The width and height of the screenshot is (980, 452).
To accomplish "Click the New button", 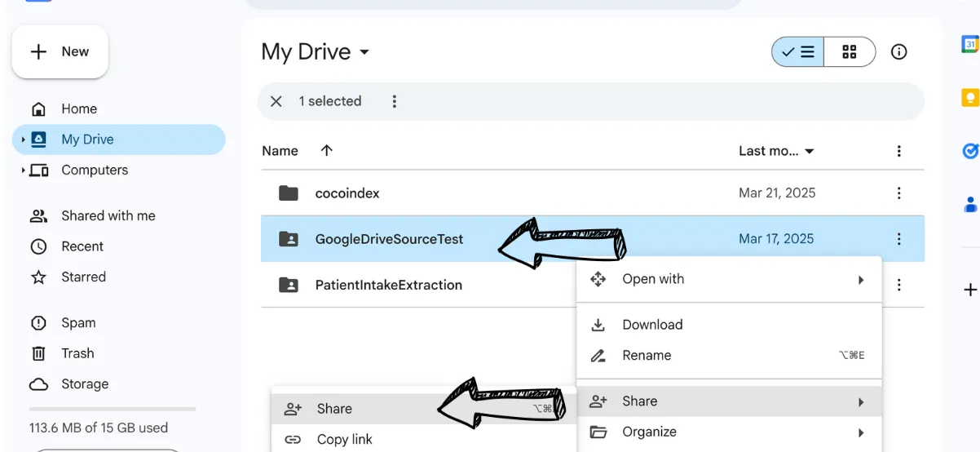I will tap(60, 51).
